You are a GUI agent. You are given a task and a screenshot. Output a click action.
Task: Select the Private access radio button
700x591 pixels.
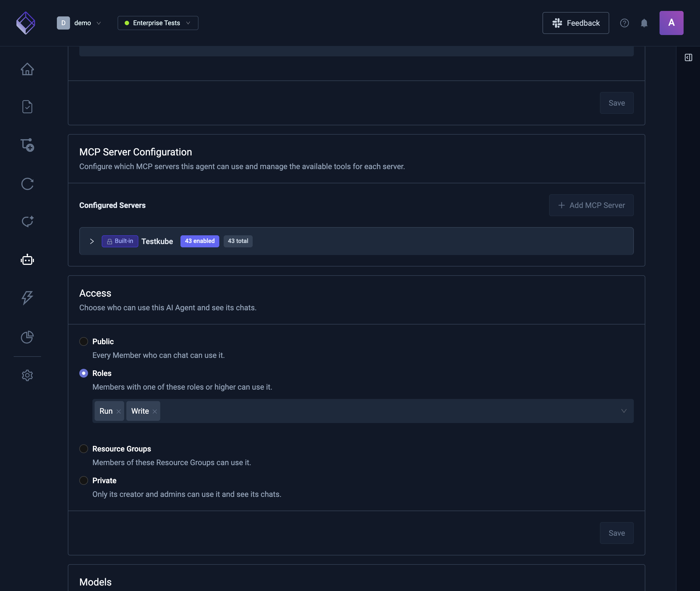[84, 480]
